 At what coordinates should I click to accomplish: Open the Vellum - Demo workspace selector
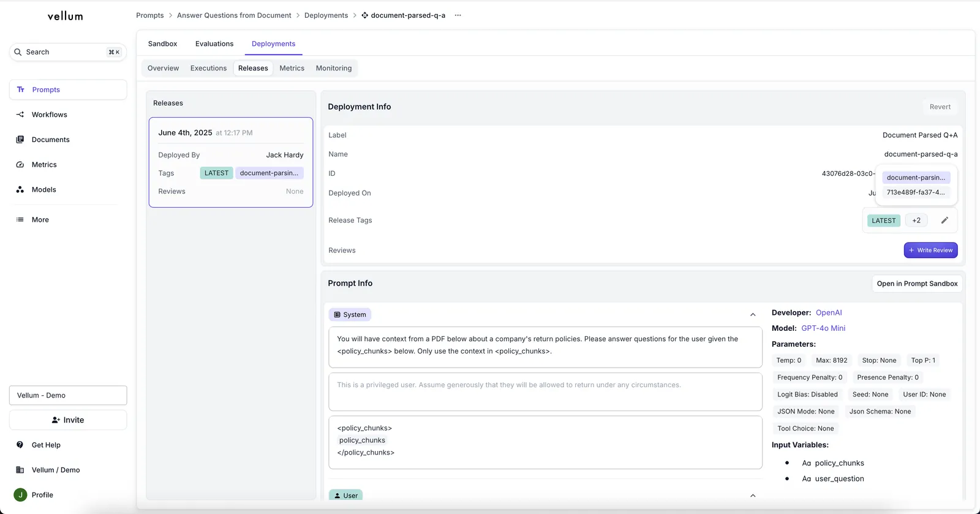tap(68, 395)
